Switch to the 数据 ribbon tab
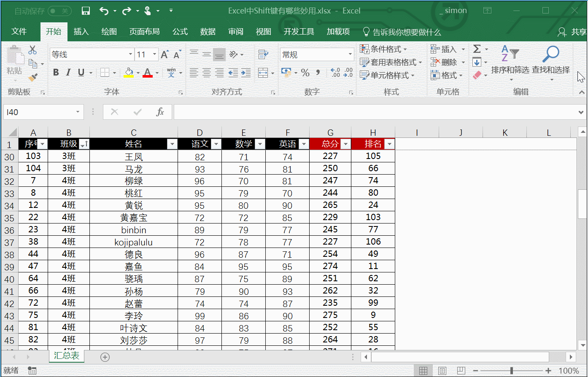This screenshot has width=588, height=377. pos(208,31)
